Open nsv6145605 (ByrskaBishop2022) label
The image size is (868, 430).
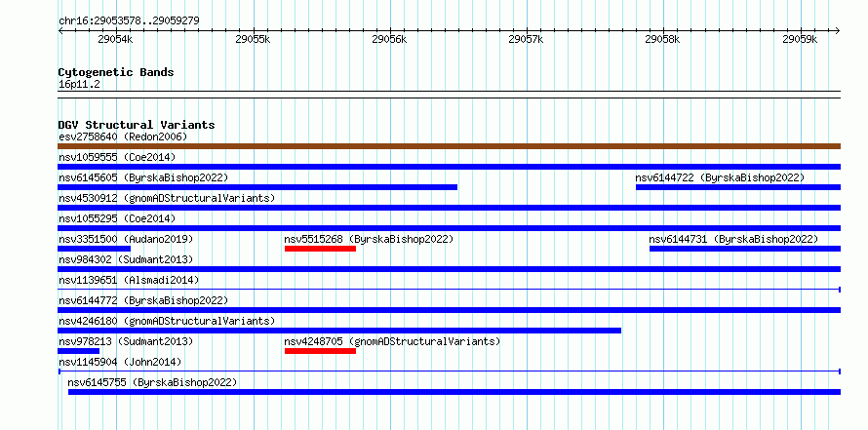143,177
